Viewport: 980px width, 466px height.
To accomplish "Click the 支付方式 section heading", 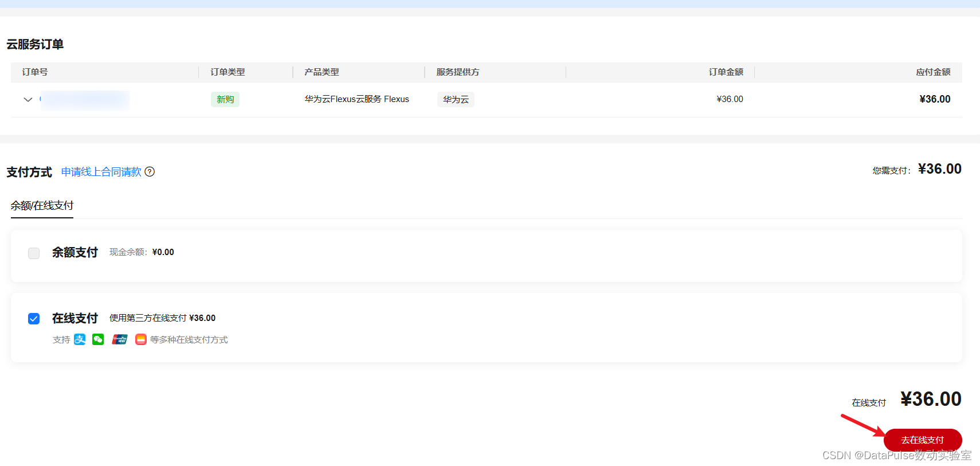I will click(29, 172).
